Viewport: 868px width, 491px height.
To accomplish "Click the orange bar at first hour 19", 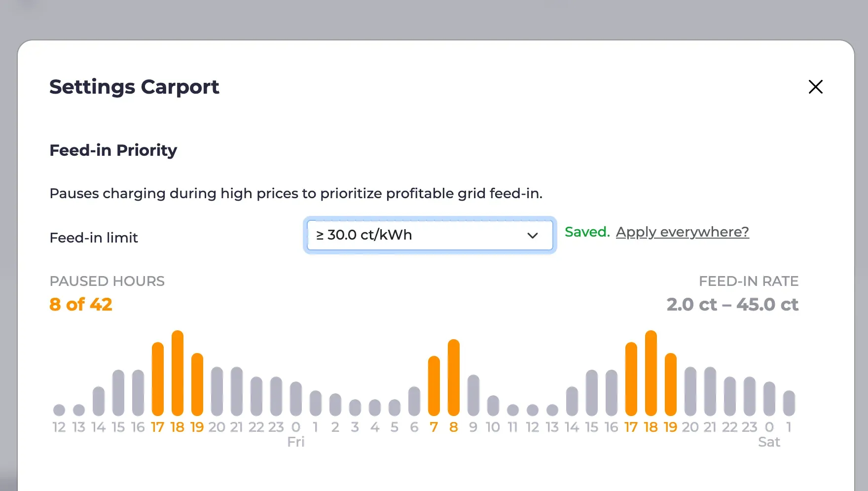I will tap(197, 385).
